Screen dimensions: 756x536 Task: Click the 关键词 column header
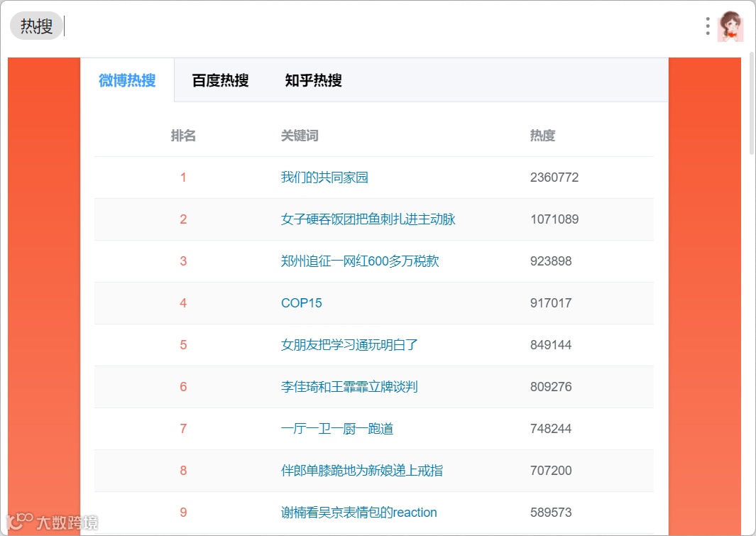tap(300, 136)
